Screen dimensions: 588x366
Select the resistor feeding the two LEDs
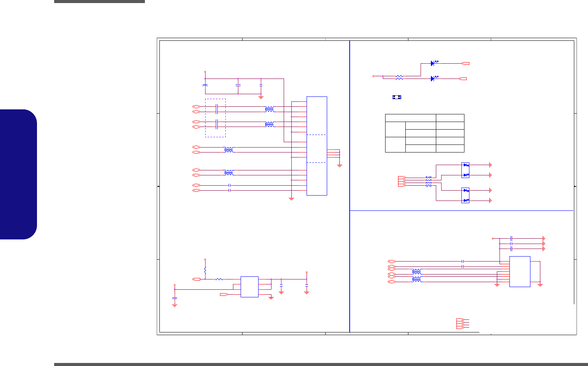click(x=399, y=77)
